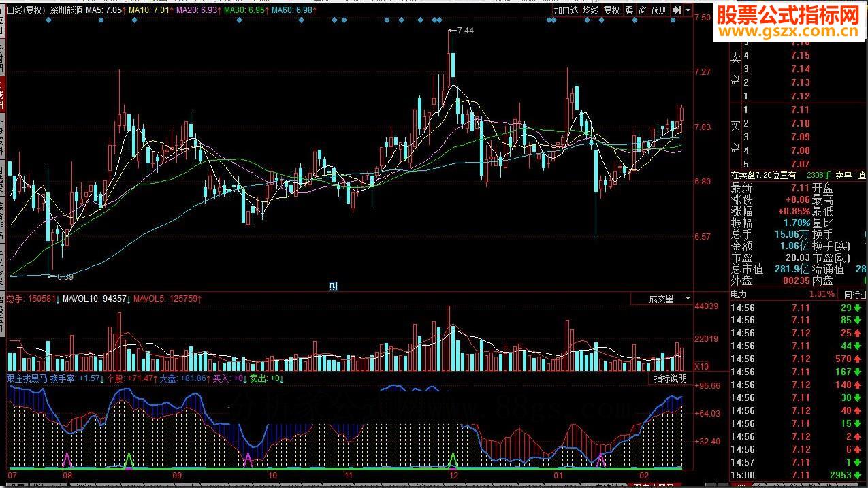
Task: Open the chart toolbar dropdown arrow
Action: (688, 10)
